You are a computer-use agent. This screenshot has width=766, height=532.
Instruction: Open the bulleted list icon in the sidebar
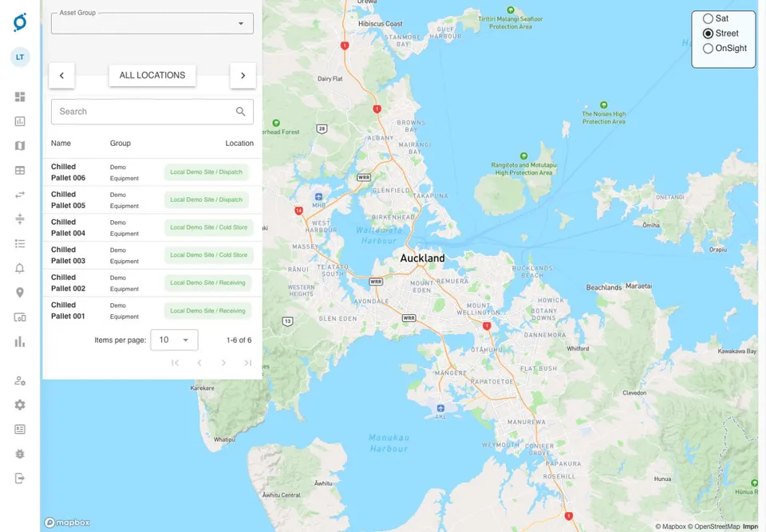click(20, 243)
